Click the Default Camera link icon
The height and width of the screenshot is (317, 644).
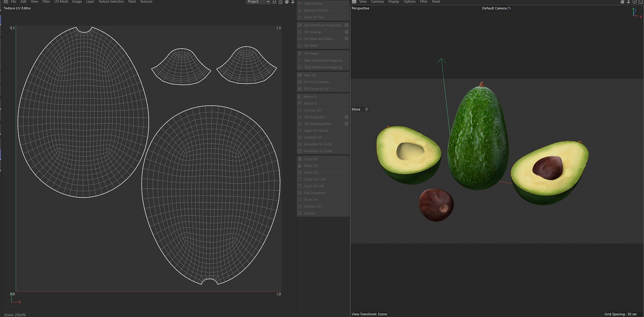pyautogui.click(x=510, y=8)
